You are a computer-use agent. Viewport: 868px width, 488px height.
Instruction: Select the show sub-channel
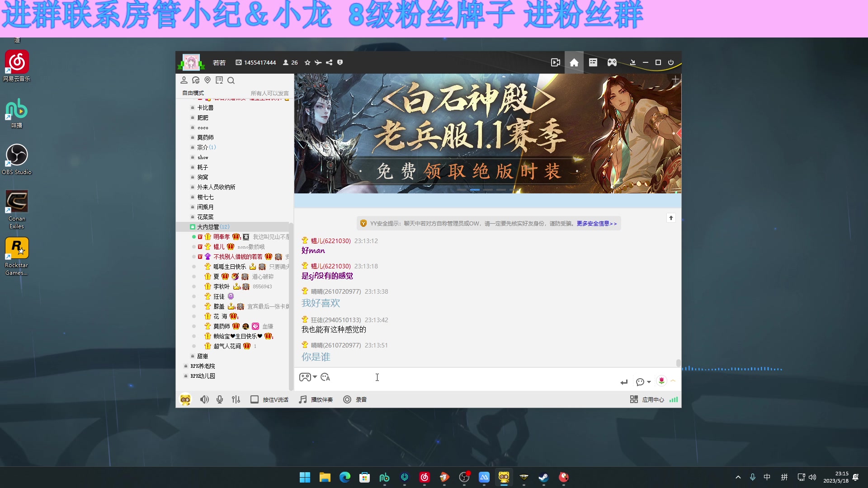pos(203,157)
